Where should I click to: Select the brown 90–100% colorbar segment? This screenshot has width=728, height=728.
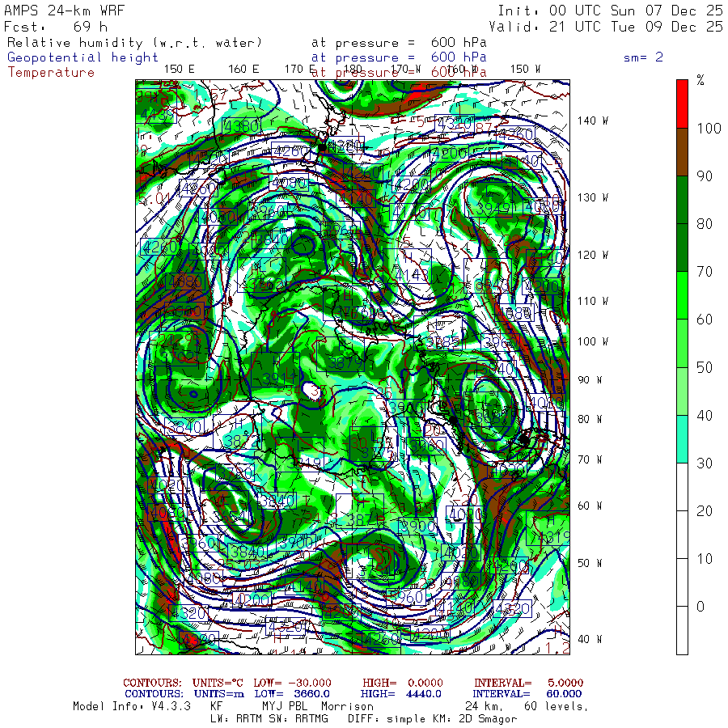pyautogui.click(x=682, y=151)
